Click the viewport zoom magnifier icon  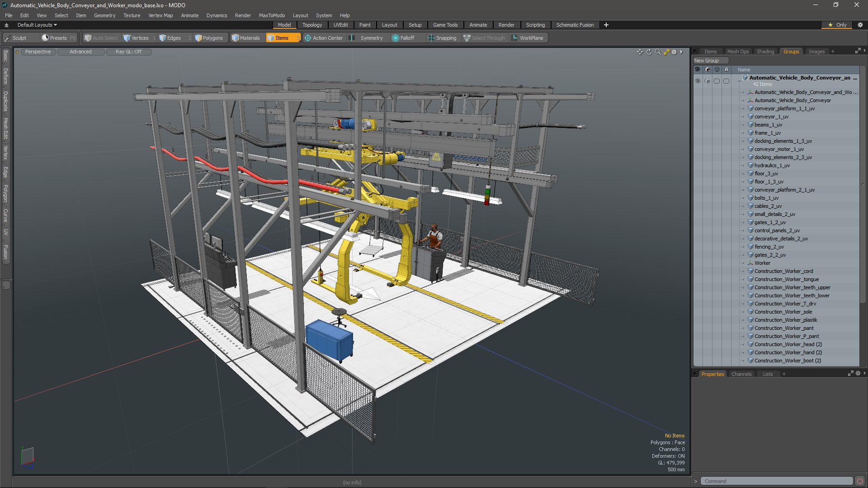pyautogui.click(x=658, y=52)
